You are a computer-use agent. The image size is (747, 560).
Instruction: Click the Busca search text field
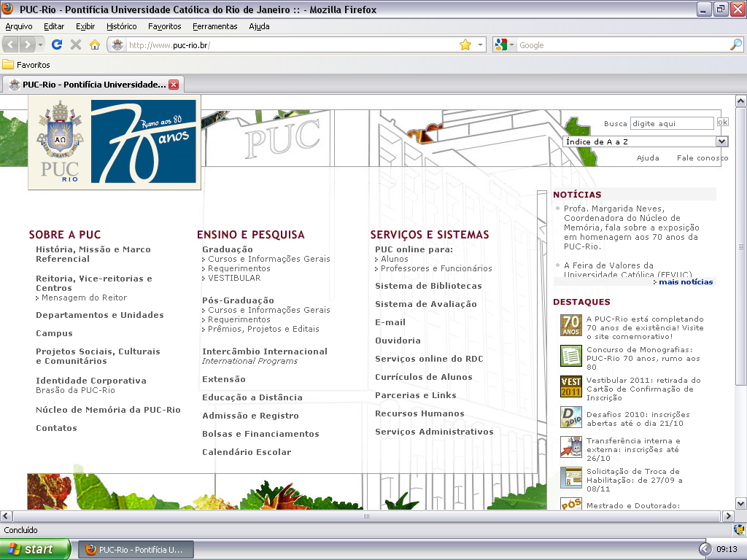click(671, 123)
